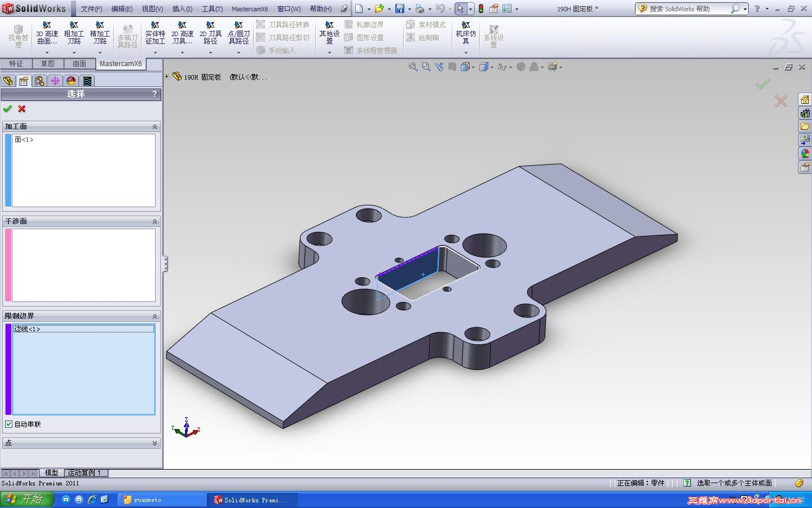812x508 pixels.
Task: Open the 精加工刀路 dropdown arrow
Action: tap(100, 52)
